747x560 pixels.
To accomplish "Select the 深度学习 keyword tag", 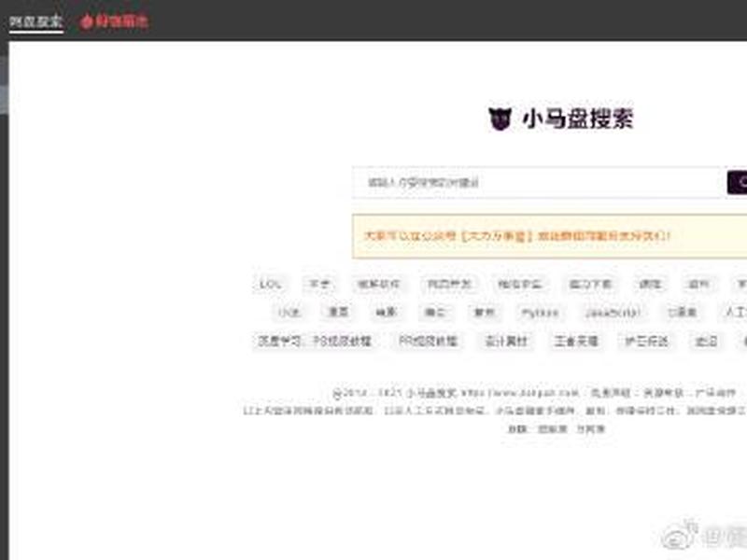I will point(279,341).
